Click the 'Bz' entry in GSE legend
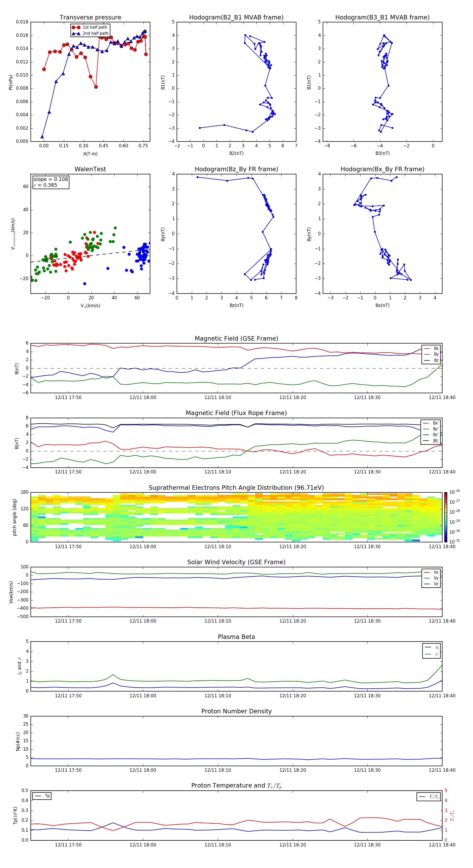473x868 pixels. point(432,360)
